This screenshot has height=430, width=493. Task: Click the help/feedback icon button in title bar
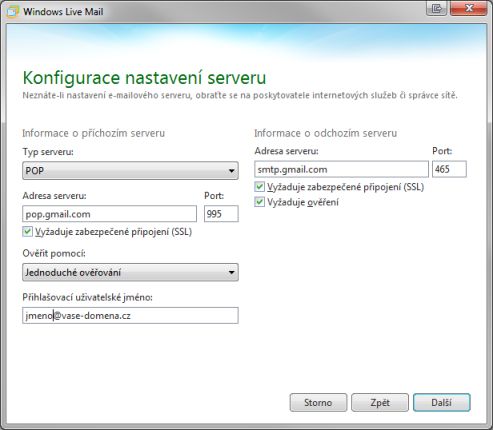click(x=436, y=8)
